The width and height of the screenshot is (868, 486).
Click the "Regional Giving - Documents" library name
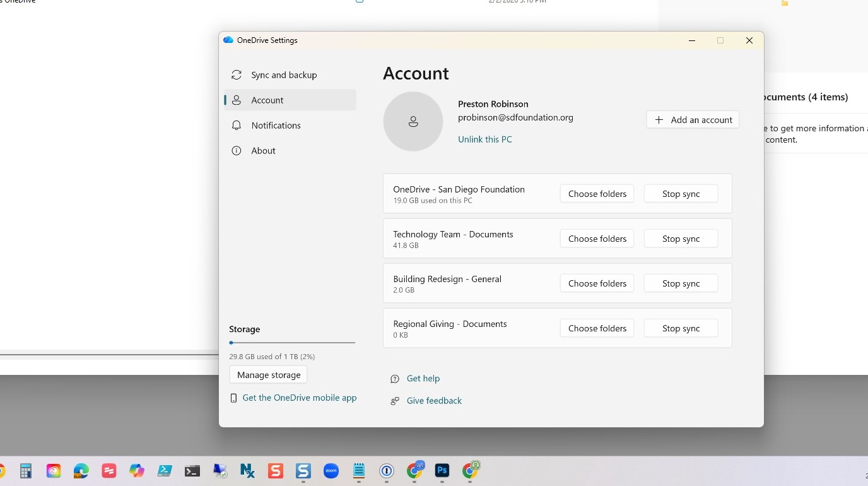coord(450,324)
